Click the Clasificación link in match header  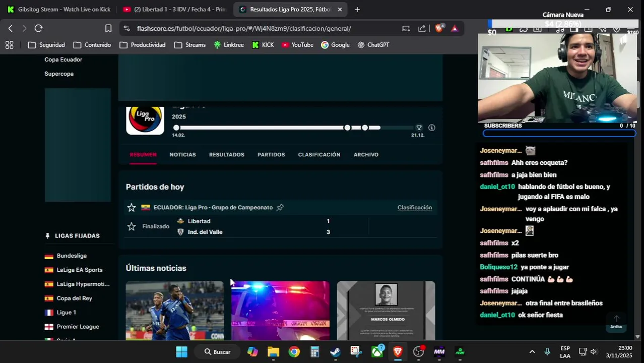click(x=415, y=207)
